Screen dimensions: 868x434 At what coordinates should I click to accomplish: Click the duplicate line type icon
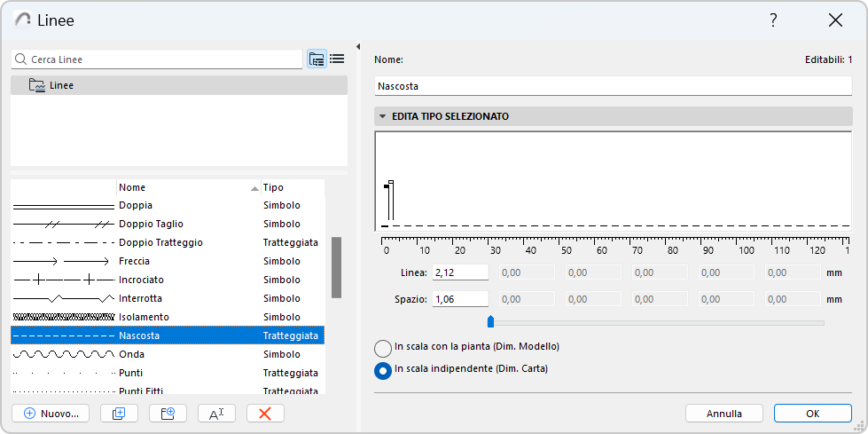(x=119, y=414)
